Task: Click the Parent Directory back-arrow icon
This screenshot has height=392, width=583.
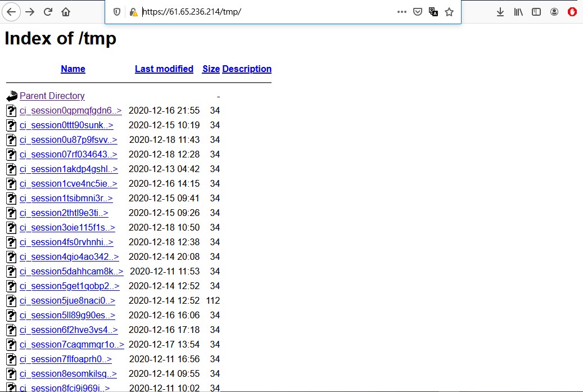Action: [12, 96]
